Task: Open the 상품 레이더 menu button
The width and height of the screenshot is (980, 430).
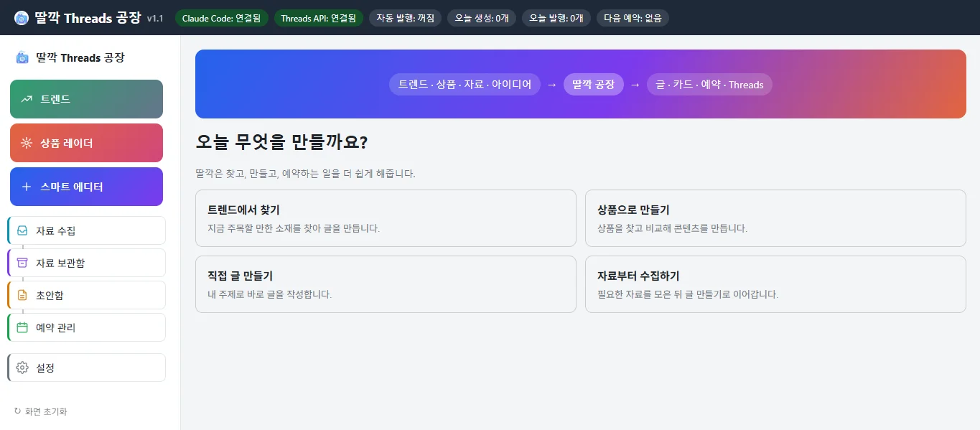Action: [86, 143]
